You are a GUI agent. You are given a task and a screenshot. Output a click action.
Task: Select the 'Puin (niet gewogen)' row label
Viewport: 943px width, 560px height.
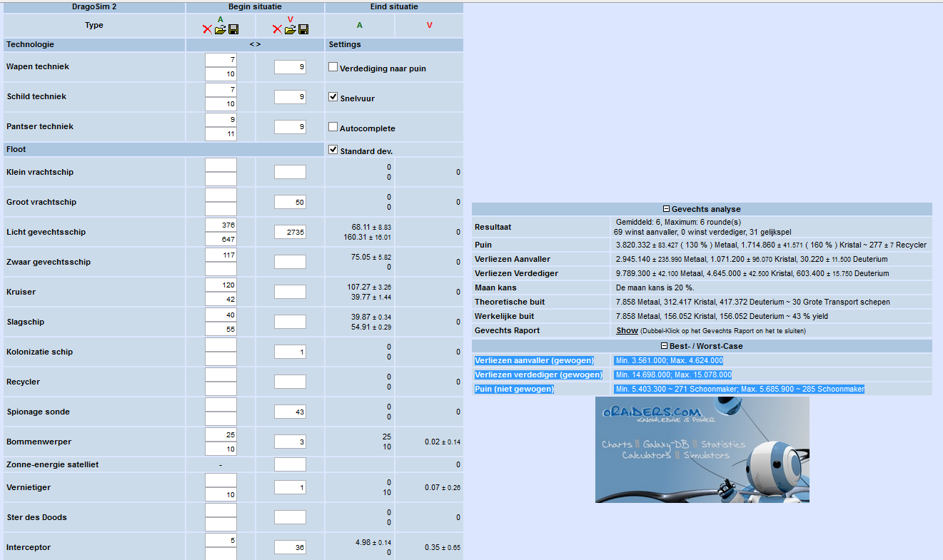click(514, 389)
